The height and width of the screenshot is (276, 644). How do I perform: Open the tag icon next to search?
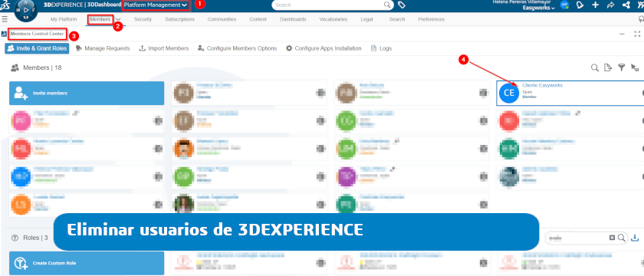tap(402, 5)
